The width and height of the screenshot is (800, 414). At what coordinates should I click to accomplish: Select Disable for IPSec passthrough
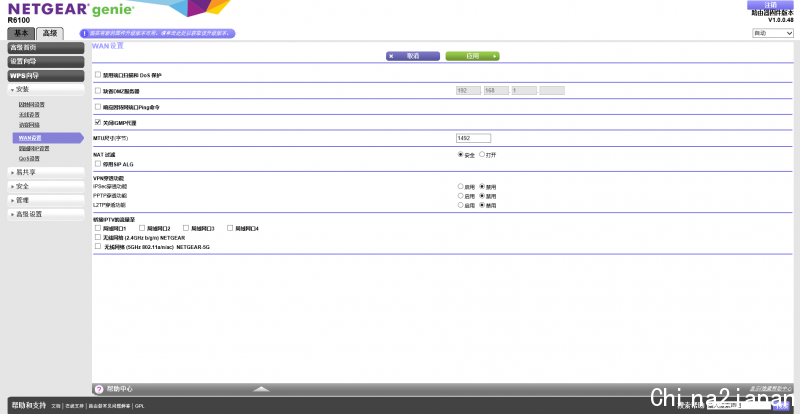(482, 186)
